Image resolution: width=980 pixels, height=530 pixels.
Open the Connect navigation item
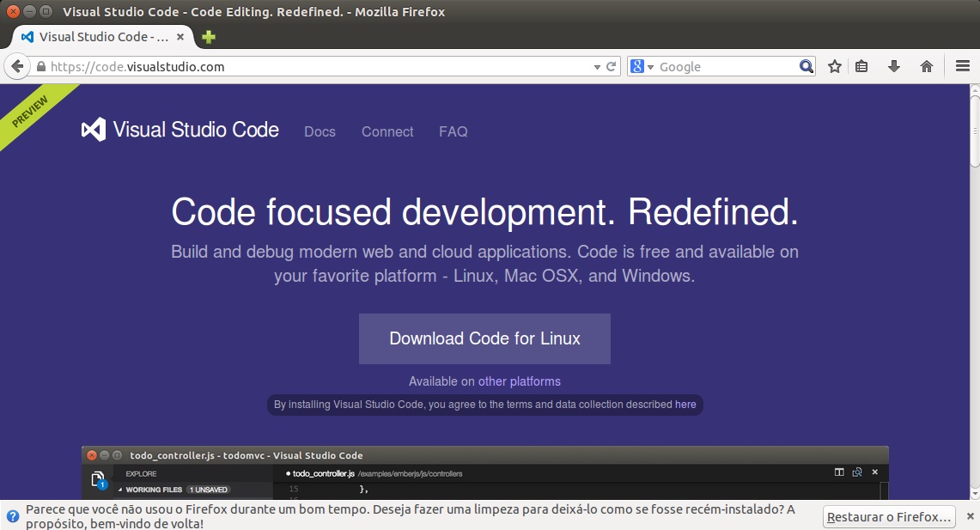click(x=387, y=131)
